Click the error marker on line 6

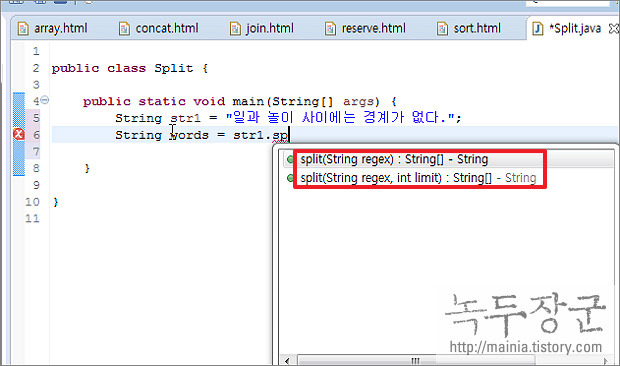(18, 134)
